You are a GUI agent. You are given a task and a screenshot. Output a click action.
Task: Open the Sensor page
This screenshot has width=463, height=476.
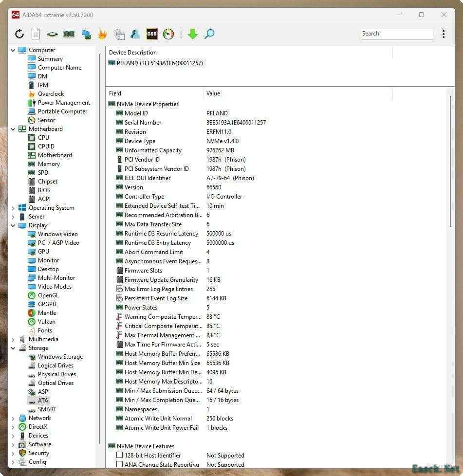tap(46, 120)
